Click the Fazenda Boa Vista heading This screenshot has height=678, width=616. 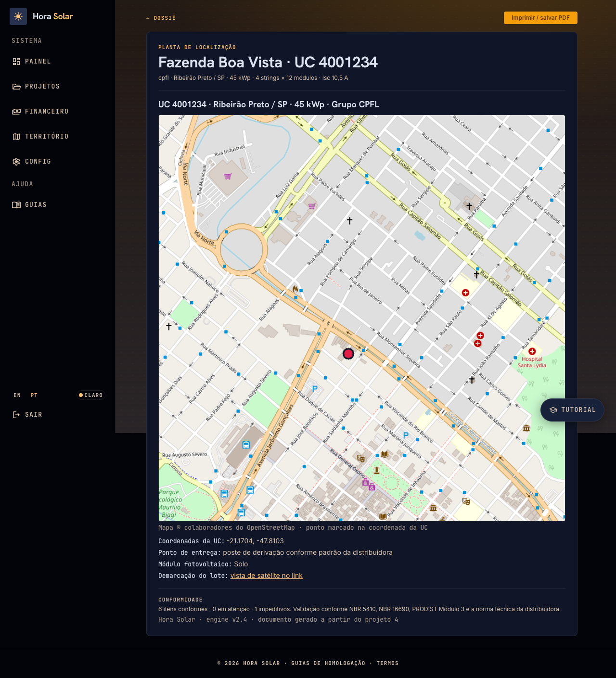(x=268, y=63)
